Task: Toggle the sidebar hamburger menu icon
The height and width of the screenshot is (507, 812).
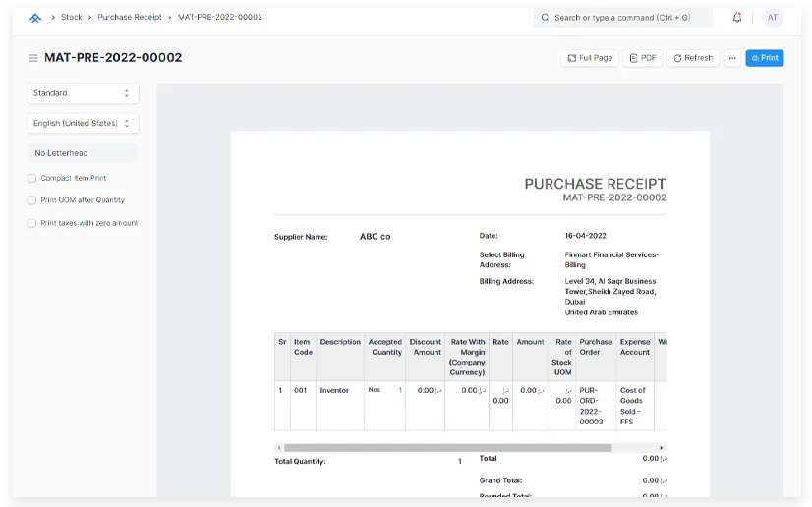Action: (33, 58)
